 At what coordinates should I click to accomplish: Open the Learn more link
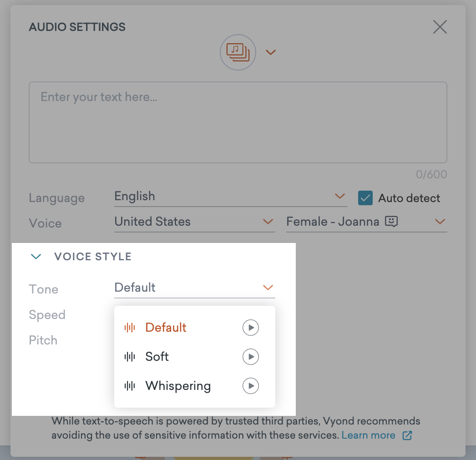click(369, 435)
